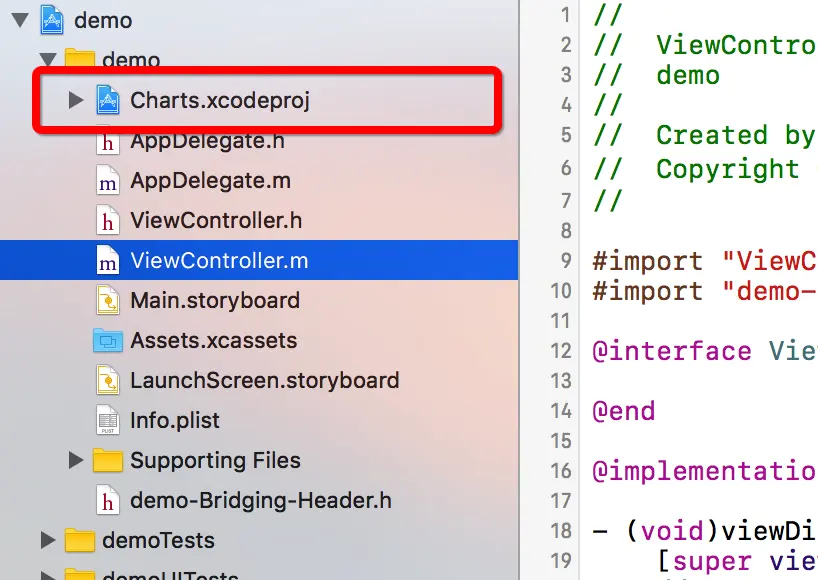
Task: Click the @interface keyword in the editor
Action: pos(672,351)
